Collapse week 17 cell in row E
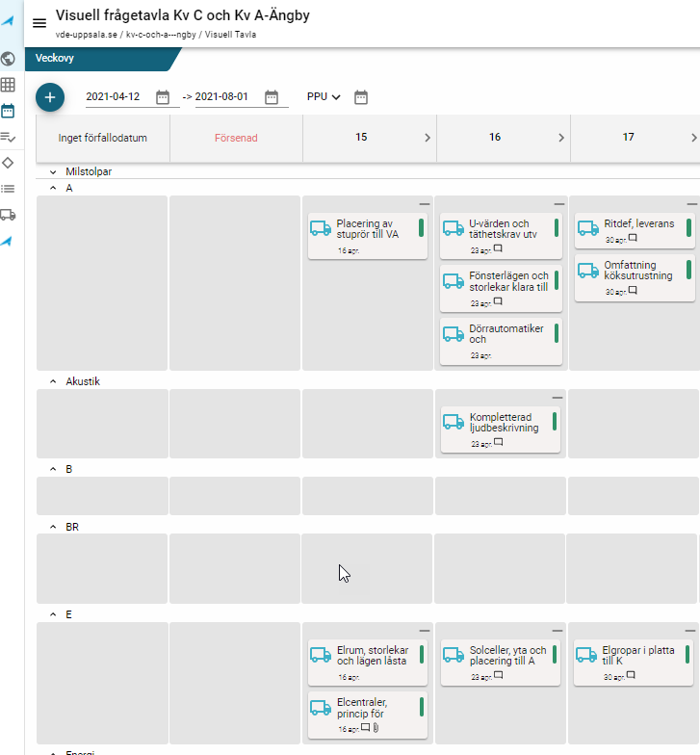 690,632
